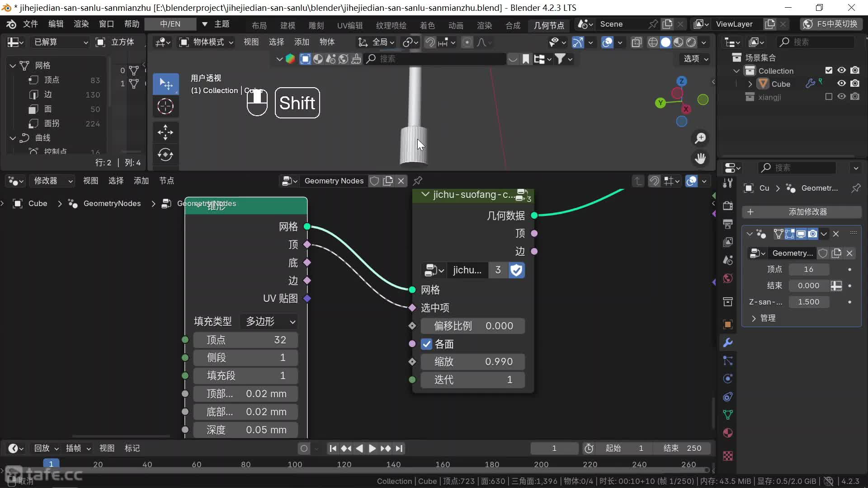Image resolution: width=868 pixels, height=488 pixels.
Task: Click the current frame number field
Action: [554, 448]
